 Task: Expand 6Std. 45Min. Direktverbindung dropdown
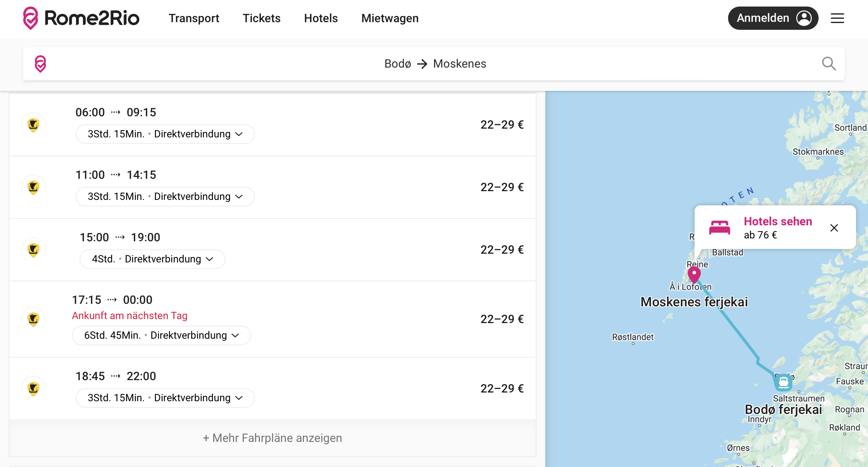(161, 335)
